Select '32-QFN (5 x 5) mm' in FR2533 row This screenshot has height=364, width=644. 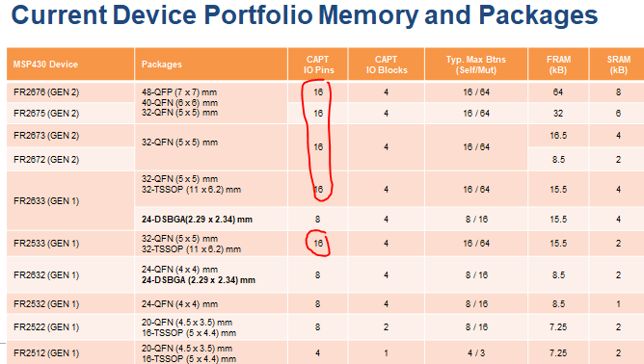pos(179,239)
